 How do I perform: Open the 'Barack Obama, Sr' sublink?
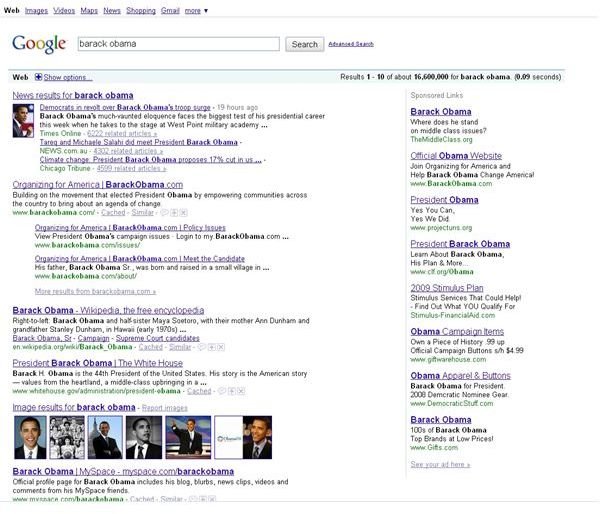pos(42,338)
